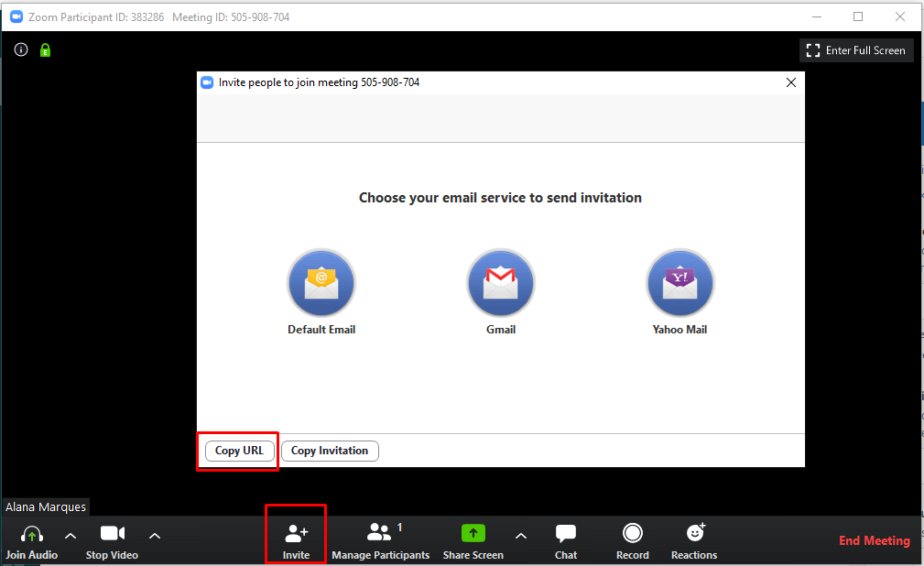This screenshot has width=924, height=566.
Task: Expand video options arrow beside Stop Video
Action: 155,536
